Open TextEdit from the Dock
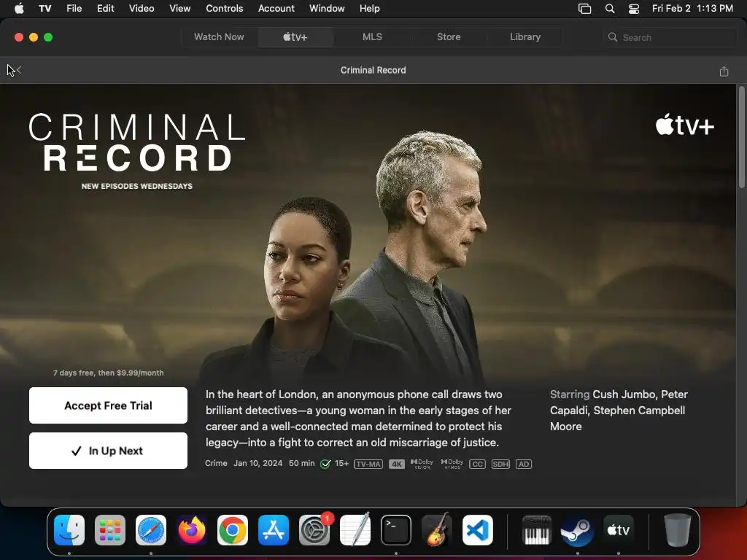This screenshot has width=747, height=560. pos(355,530)
